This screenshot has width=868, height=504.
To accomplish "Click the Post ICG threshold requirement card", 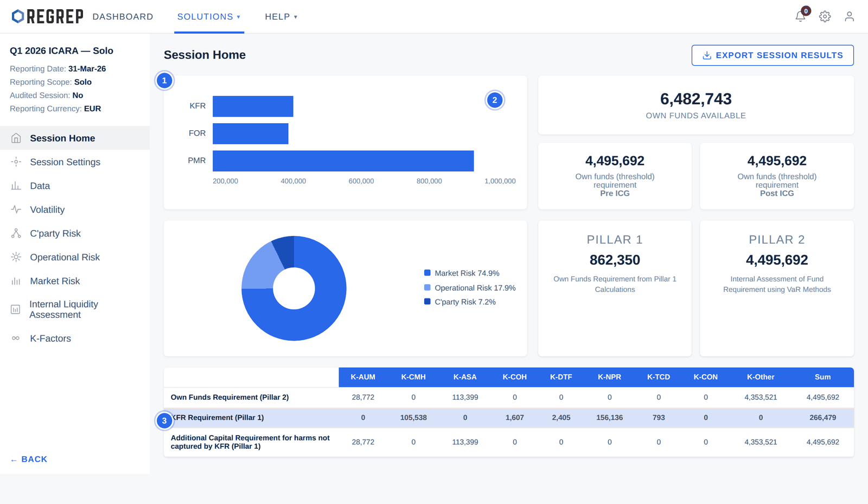I will [x=777, y=176].
